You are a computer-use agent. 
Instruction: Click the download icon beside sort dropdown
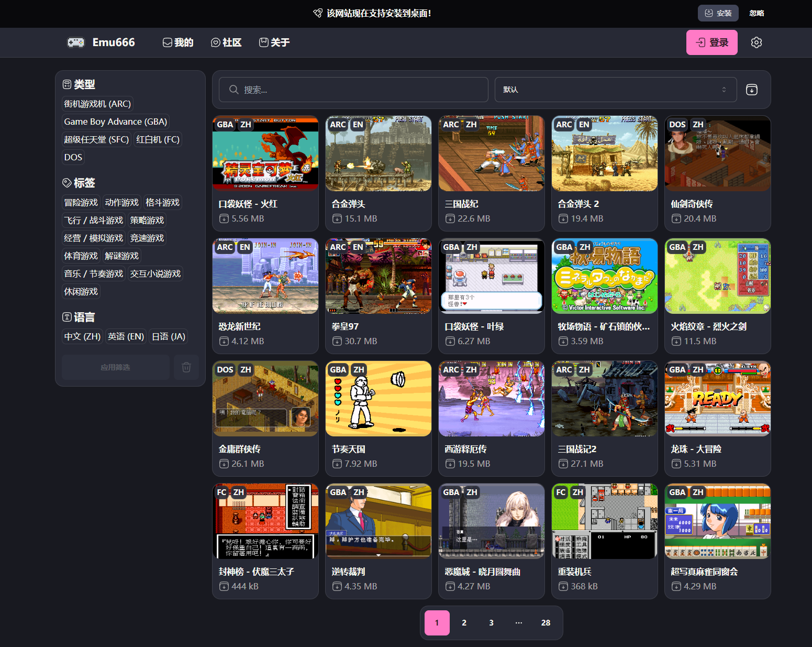(x=751, y=90)
